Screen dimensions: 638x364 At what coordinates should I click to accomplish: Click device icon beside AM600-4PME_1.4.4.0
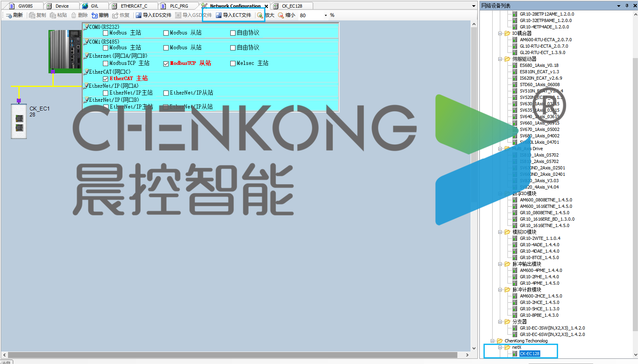click(515, 270)
